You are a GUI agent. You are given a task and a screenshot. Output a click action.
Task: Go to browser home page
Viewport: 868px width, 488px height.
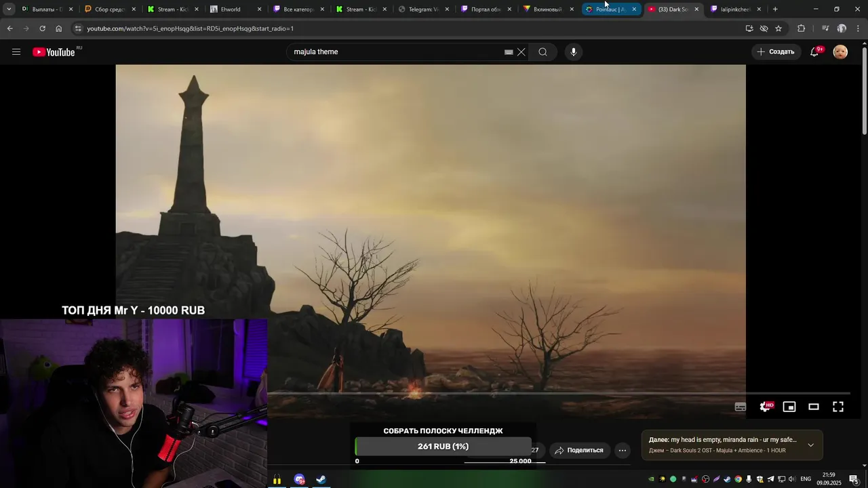[58, 28]
